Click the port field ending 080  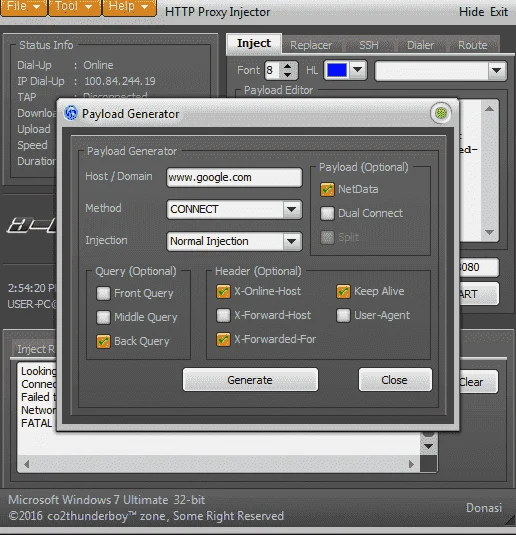click(x=479, y=267)
